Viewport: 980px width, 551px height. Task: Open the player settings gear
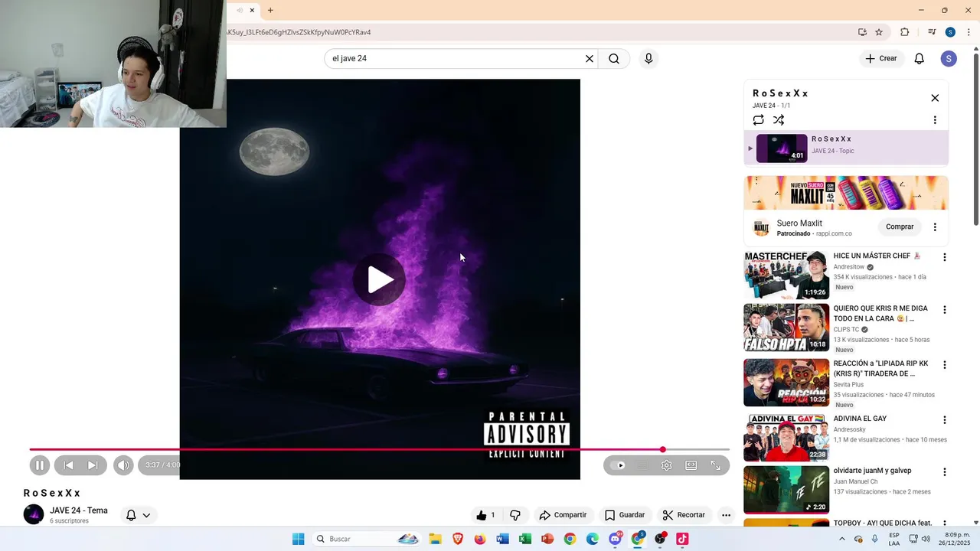click(x=667, y=465)
